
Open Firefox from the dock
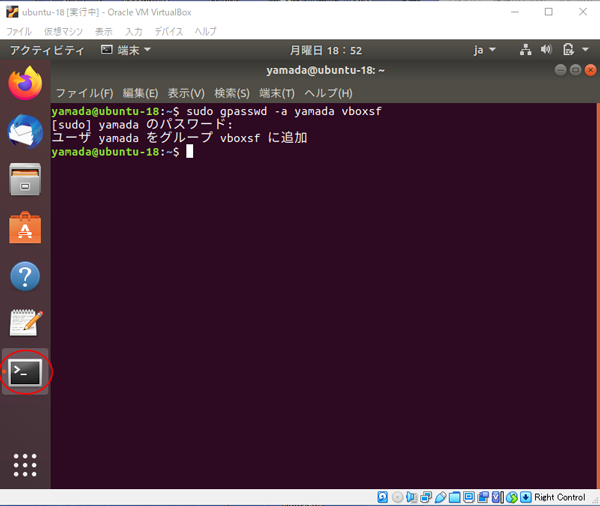coord(25,83)
